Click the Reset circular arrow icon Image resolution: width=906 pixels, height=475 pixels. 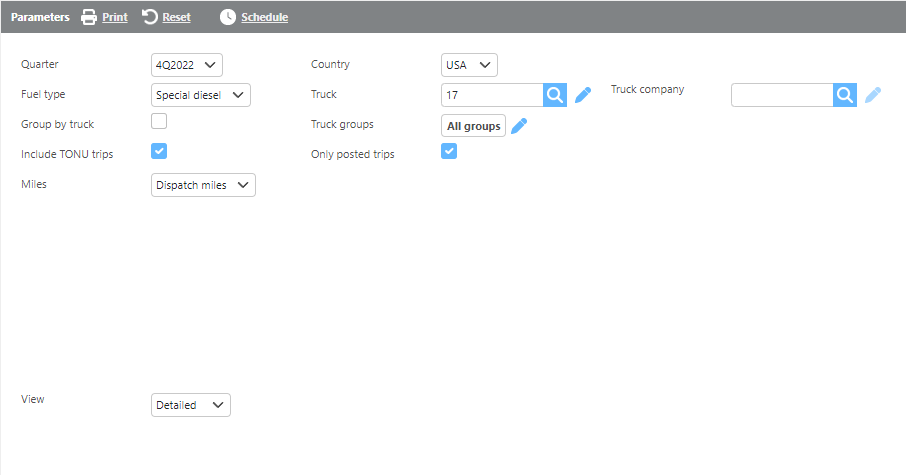(x=150, y=17)
